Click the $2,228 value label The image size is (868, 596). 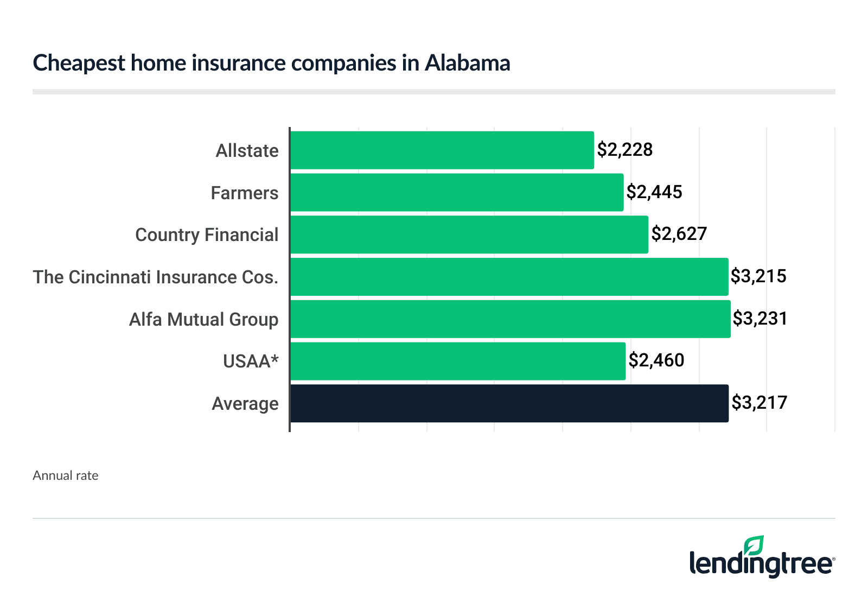coord(625,150)
